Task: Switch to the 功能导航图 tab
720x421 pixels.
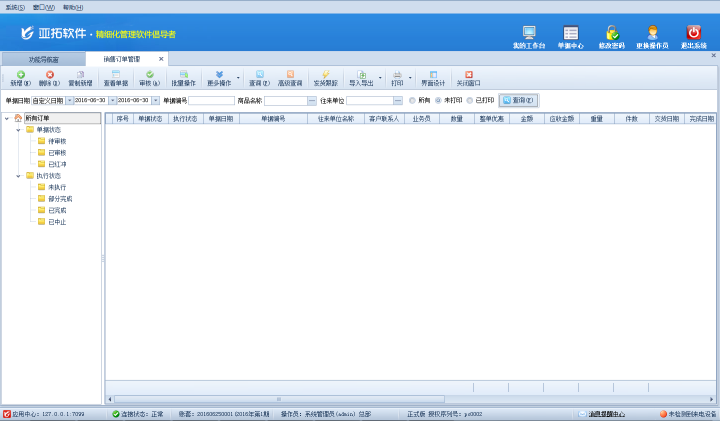Action: pos(43,59)
